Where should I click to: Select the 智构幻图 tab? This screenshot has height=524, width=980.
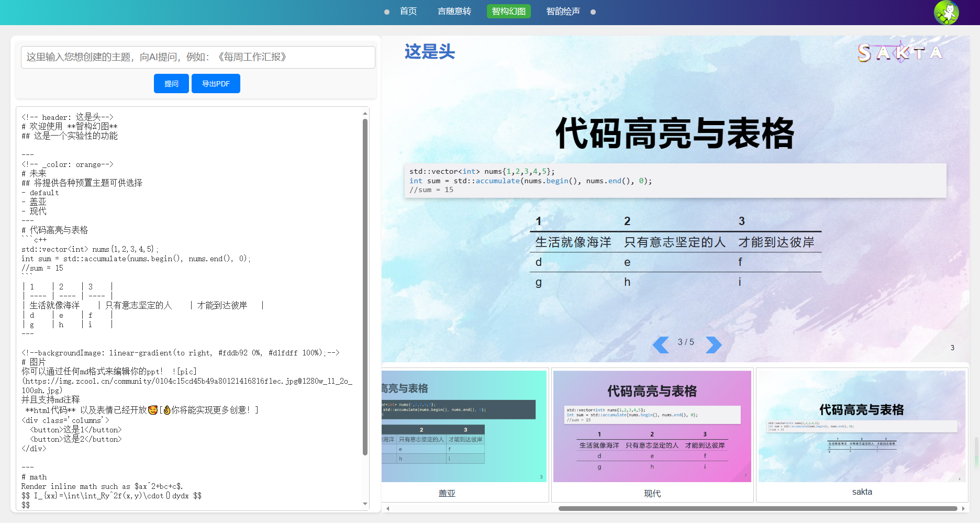509,12
